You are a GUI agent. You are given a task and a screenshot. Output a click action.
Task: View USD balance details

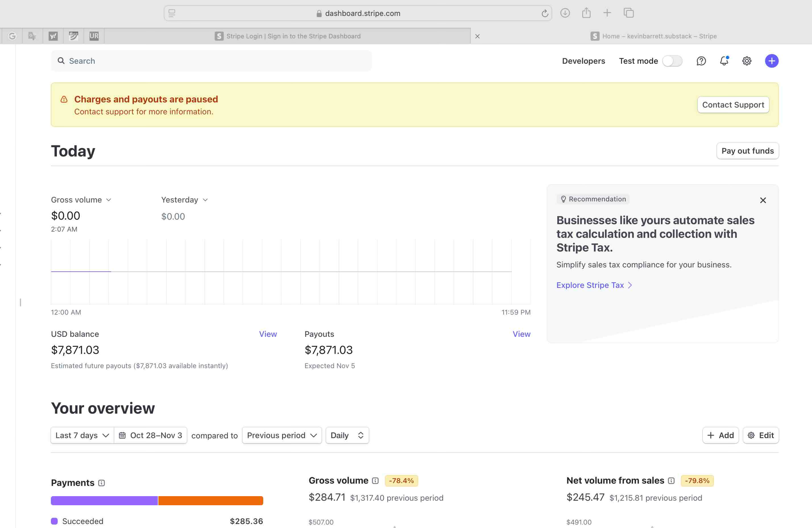tap(268, 334)
